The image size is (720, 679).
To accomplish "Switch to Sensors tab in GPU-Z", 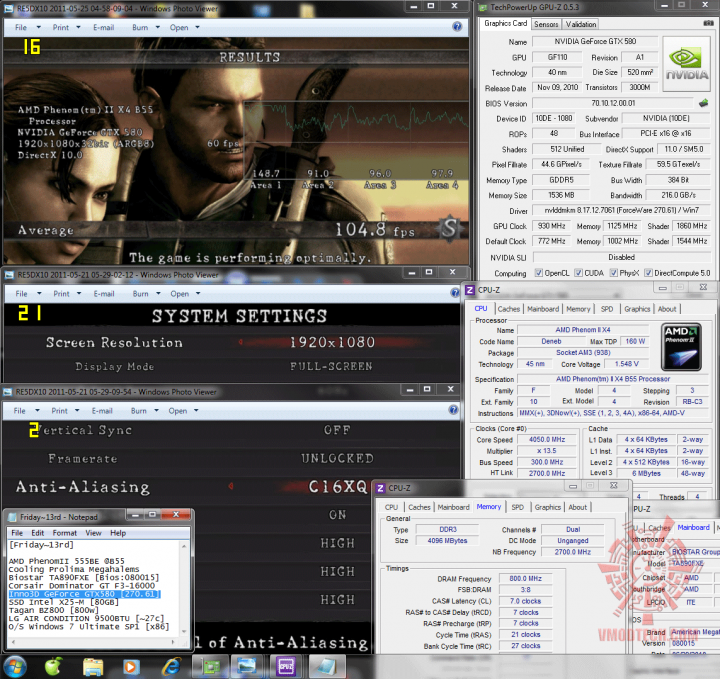I will click(x=546, y=24).
